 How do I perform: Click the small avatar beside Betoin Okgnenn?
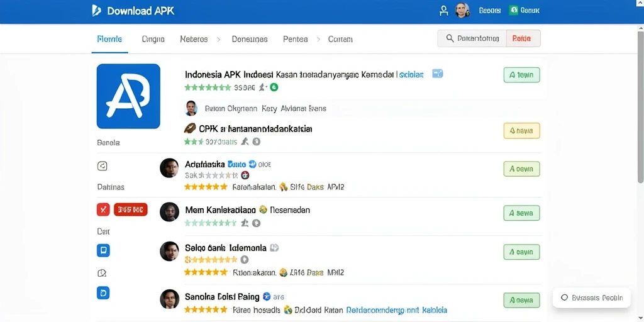[191, 108]
